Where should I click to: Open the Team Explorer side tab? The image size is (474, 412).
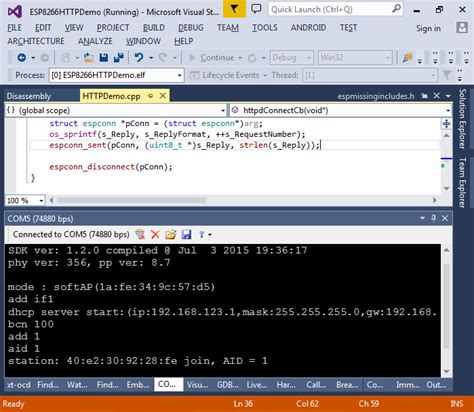coord(462,183)
